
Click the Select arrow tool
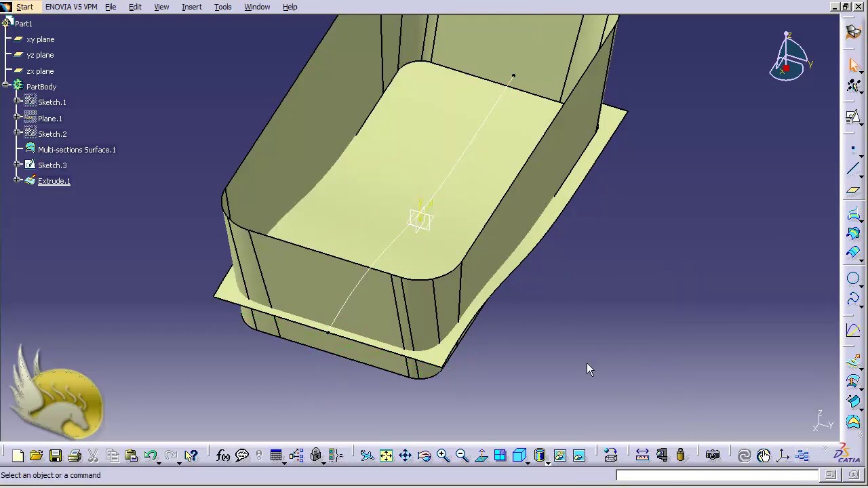(853, 65)
